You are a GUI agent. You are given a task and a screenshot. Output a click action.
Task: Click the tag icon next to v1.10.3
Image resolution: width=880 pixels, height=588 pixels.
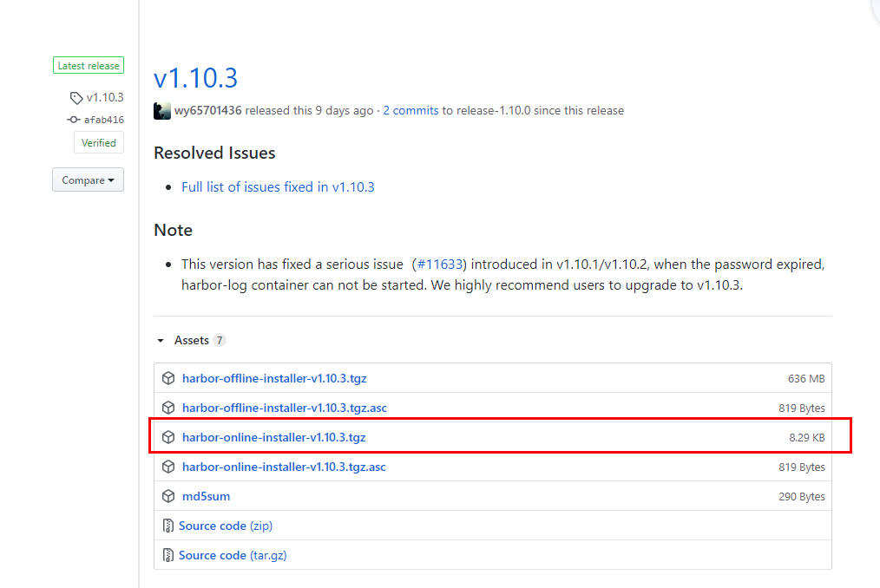tap(76, 98)
